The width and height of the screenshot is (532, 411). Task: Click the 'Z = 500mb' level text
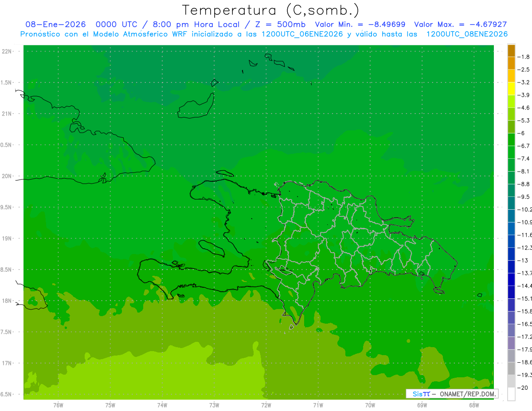pyautogui.click(x=278, y=25)
